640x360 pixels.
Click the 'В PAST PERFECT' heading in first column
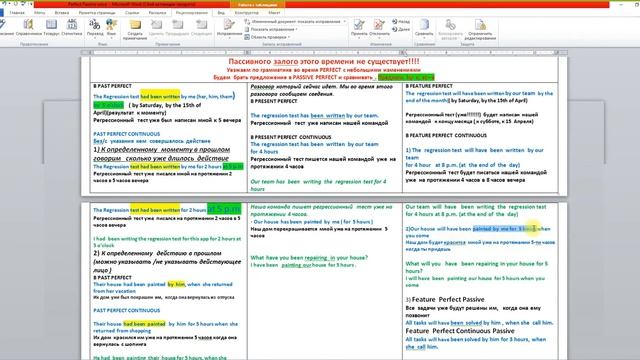(x=112, y=86)
